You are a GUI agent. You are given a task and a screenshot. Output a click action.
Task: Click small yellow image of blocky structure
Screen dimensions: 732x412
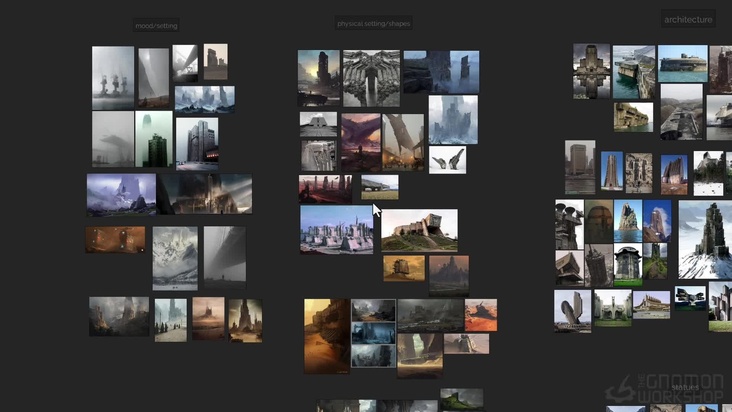click(404, 268)
